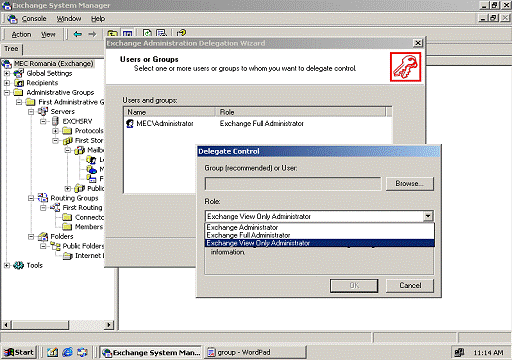512x360 pixels.
Task: Open the Role dropdown arrow
Action: 428,216
